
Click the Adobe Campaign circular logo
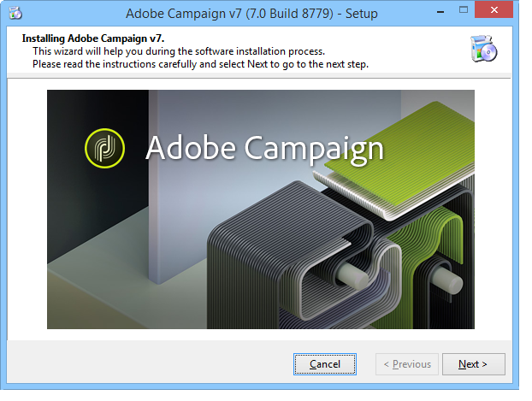click(x=105, y=148)
